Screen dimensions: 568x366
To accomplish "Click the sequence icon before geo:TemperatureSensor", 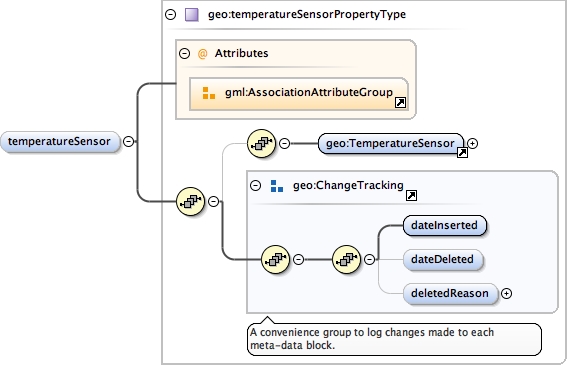I will 262,144.
